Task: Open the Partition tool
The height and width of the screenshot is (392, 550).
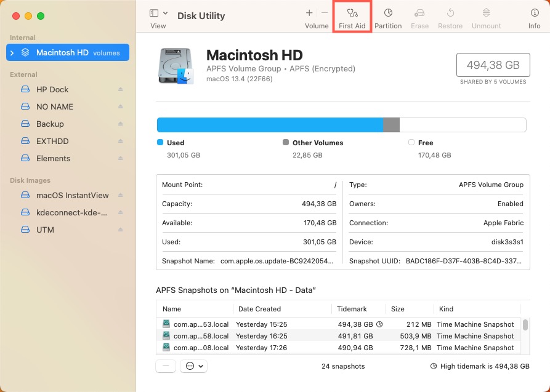Action: click(x=388, y=18)
